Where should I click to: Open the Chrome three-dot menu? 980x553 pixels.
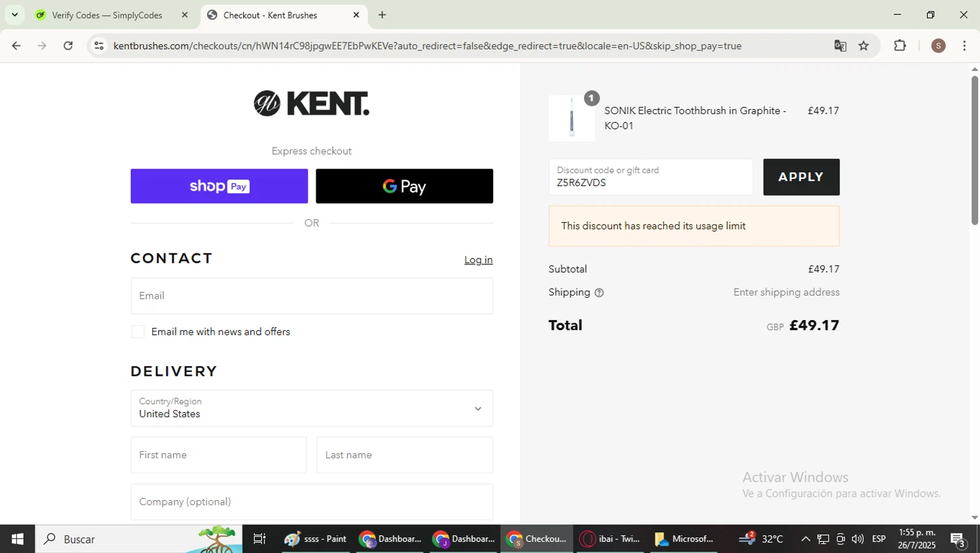pos(964,46)
